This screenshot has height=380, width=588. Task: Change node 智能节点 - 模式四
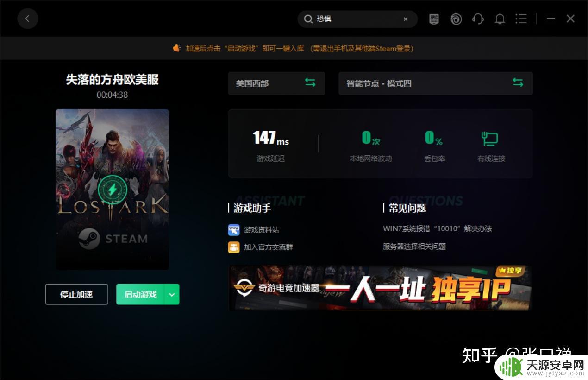[436, 83]
